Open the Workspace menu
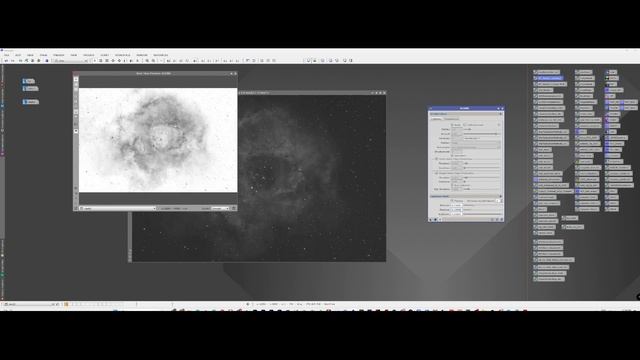This screenshot has width=640, height=360. pyautogui.click(x=122, y=55)
